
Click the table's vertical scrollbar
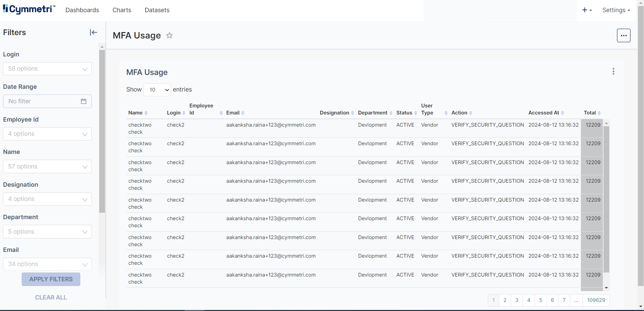point(606,199)
